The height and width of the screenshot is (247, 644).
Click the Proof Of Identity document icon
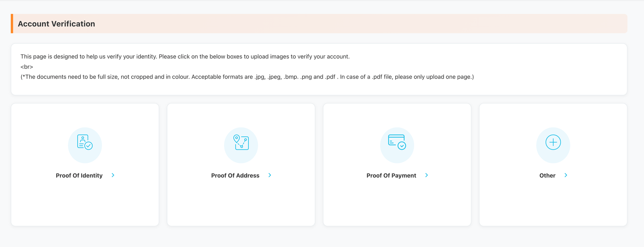click(85, 142)
